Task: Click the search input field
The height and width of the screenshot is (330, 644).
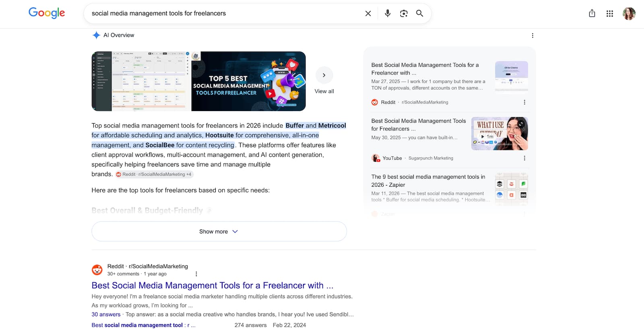Action: [x=225, y=13]
